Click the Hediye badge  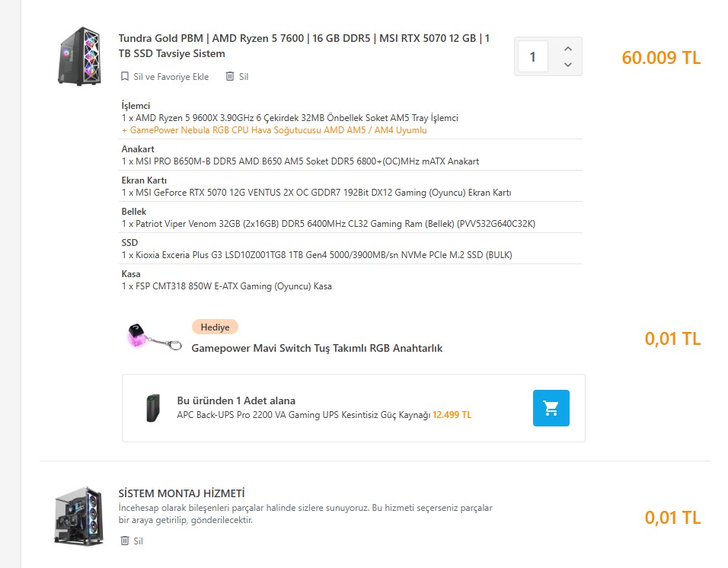click(215, 327)
